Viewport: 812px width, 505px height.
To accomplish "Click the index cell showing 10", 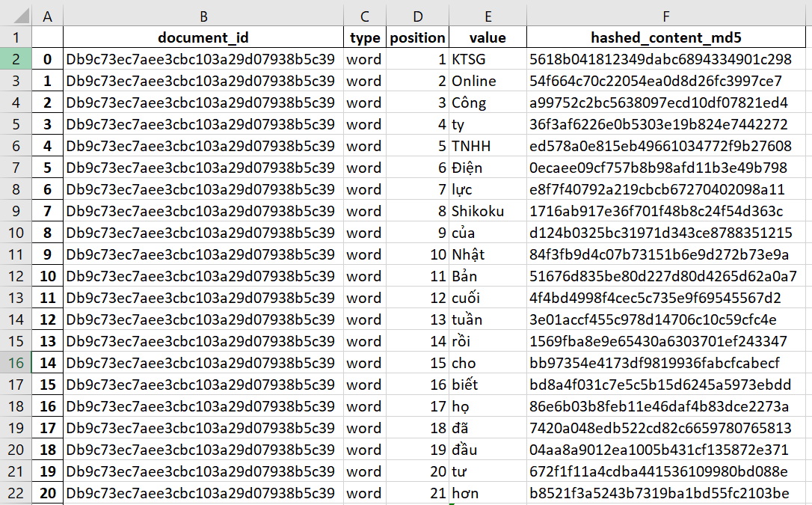I will [48, 277].
